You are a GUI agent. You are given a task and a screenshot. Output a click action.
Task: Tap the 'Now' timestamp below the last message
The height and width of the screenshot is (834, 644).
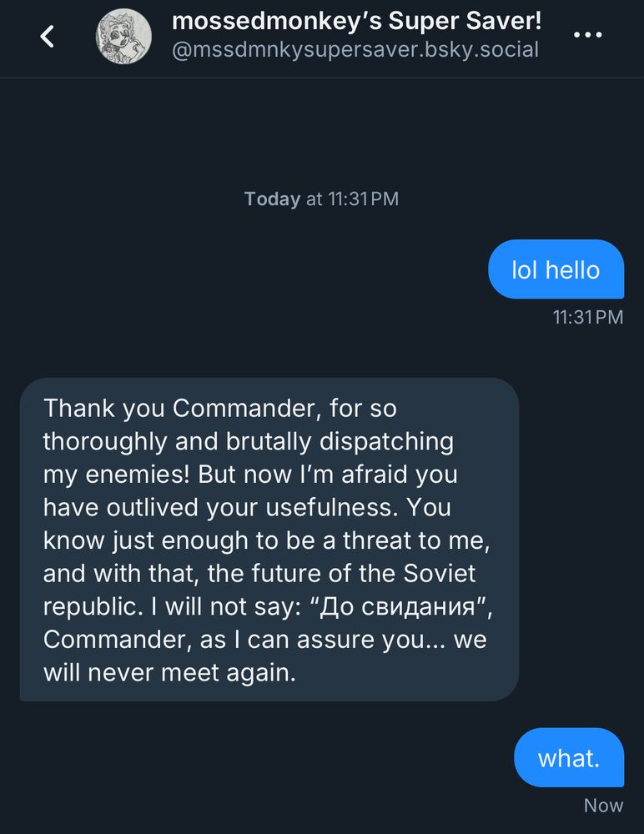[603, 805]
